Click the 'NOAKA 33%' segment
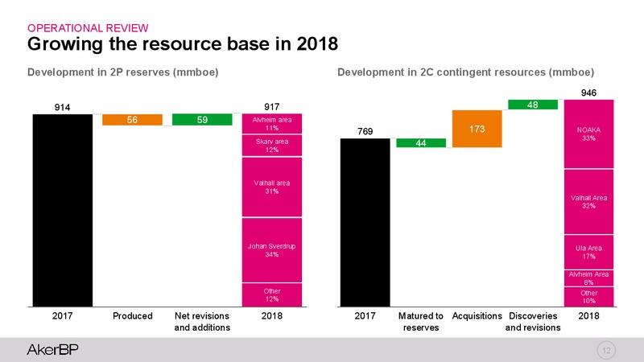The image size is (644, 362). click(x=588, y=134)
